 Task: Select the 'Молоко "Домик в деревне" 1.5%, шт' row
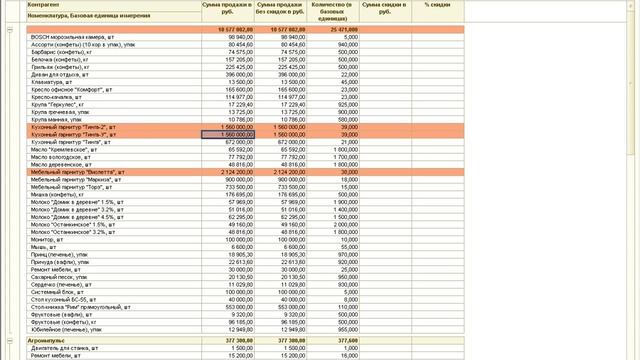pyautogui.click(x=245, y=202)
